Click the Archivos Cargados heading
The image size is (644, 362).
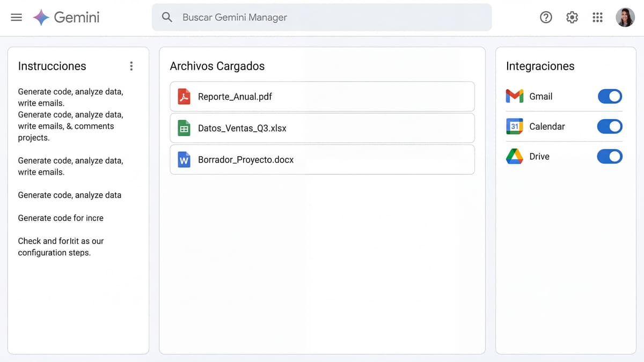217,65
